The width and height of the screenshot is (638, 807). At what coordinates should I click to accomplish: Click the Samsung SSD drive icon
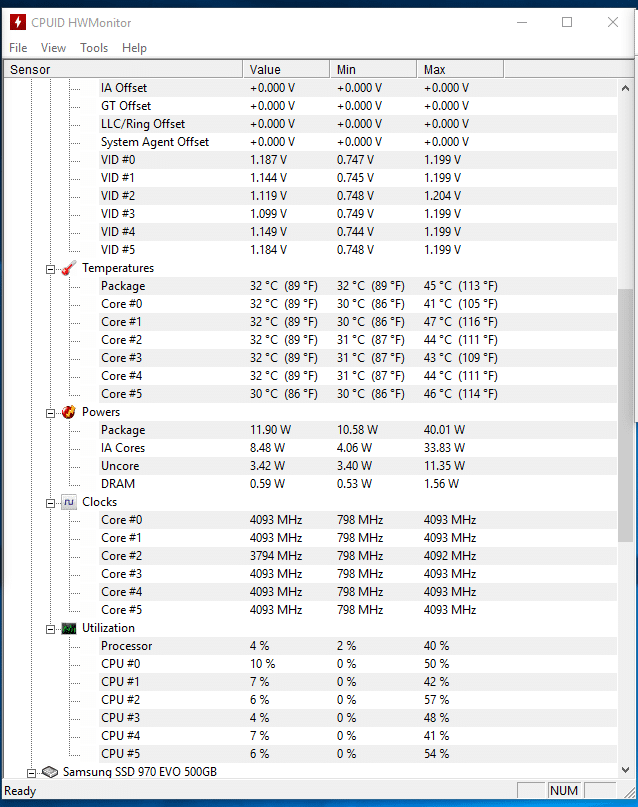coord(50,772)
